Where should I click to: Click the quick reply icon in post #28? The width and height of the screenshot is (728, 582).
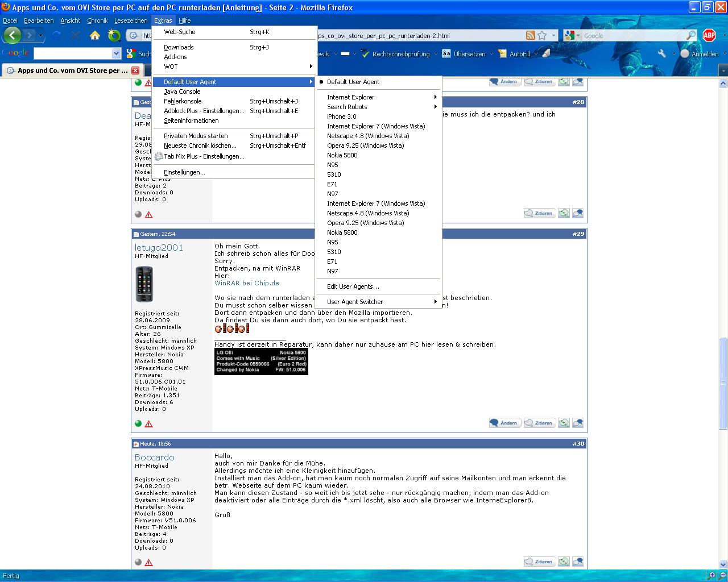tap(578, 213)
